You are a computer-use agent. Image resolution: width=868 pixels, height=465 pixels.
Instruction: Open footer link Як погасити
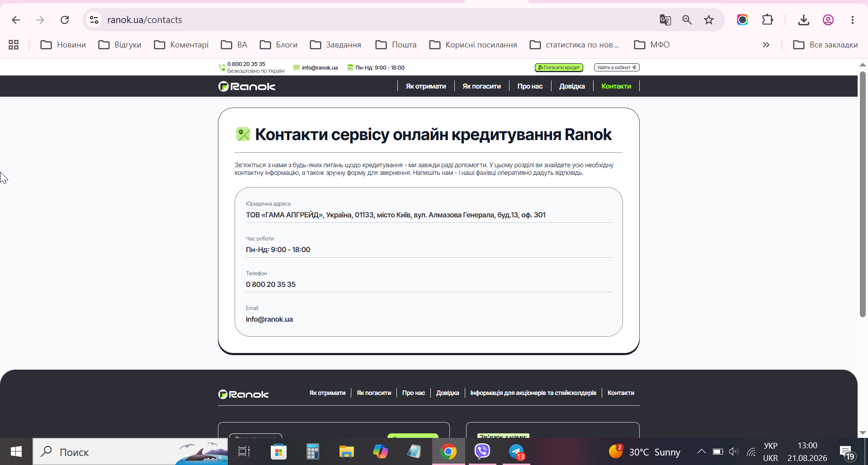click(x=374, y=393)
